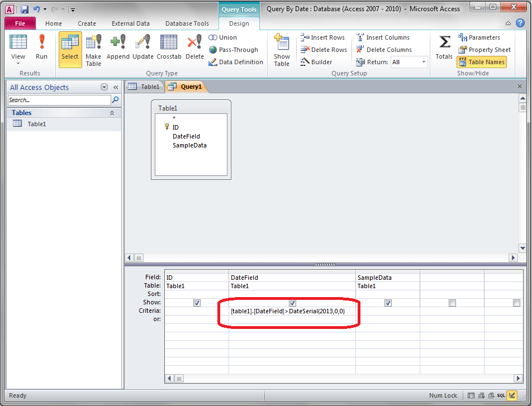532x406 pixels.
Task: Click Delete Columns in Query Setup
Action: 384,50
